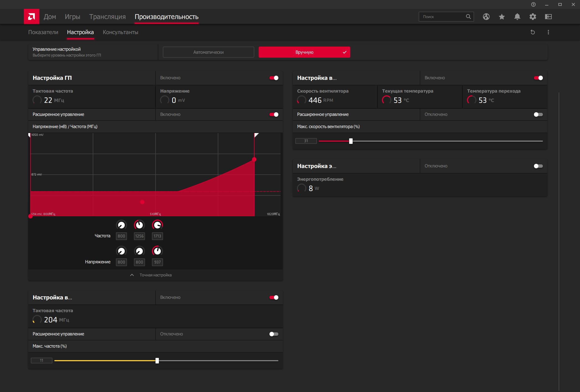Screen dimensions: 580x392
Task: Switch to the Показатели tab
Action: click(43, 32)
